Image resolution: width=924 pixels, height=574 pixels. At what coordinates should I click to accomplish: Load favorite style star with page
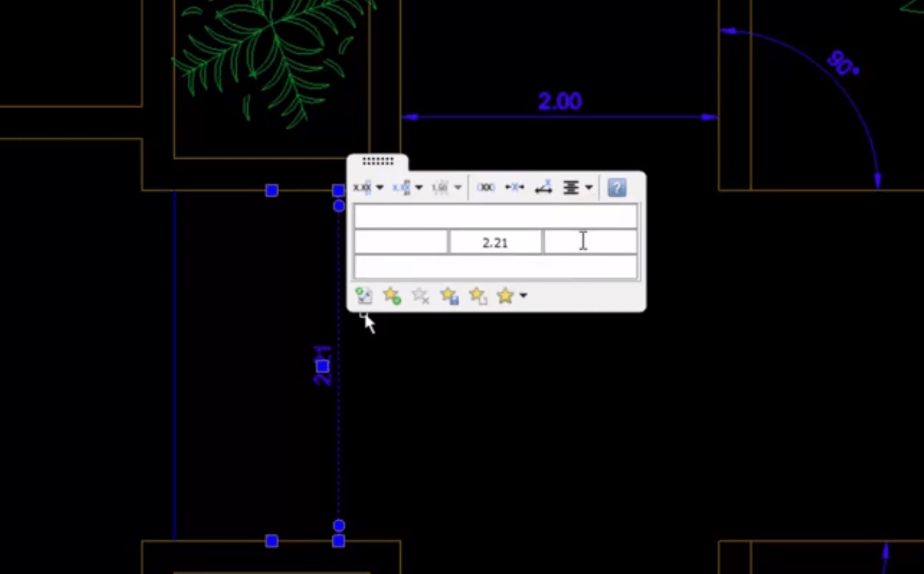click(478, 295)
